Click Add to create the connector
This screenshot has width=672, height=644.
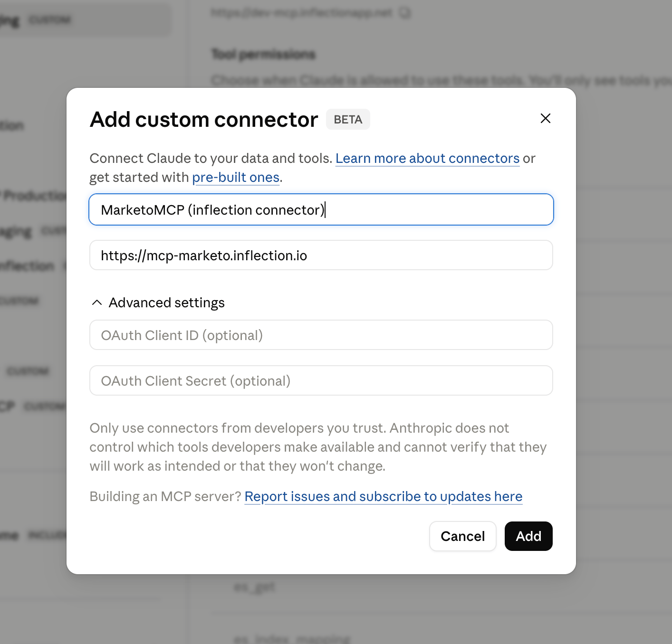coord(528,536)
